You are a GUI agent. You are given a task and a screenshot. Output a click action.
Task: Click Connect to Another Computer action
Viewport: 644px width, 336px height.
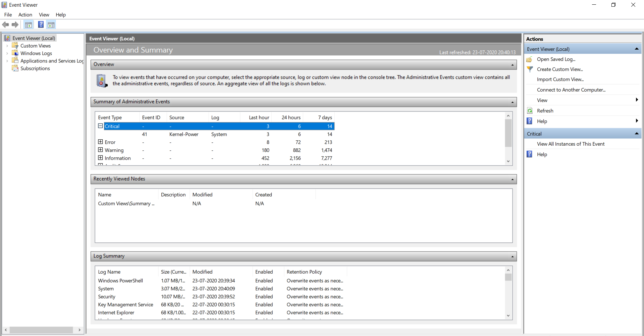571,90
